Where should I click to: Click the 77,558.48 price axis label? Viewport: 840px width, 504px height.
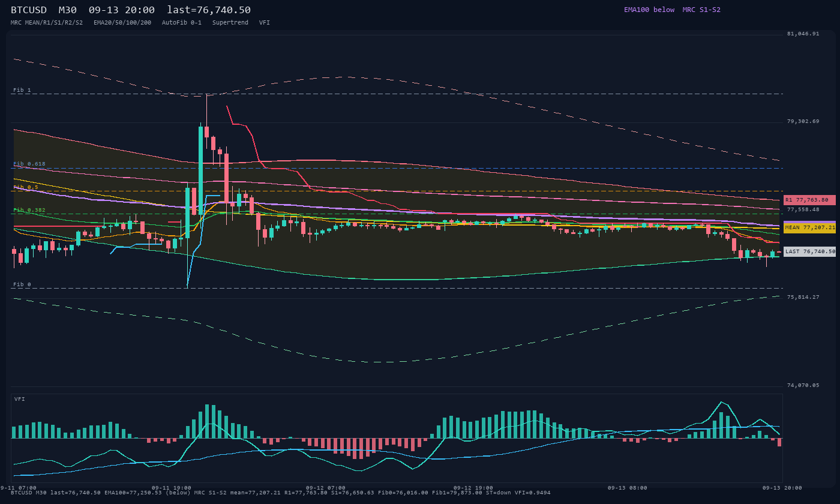803,210
